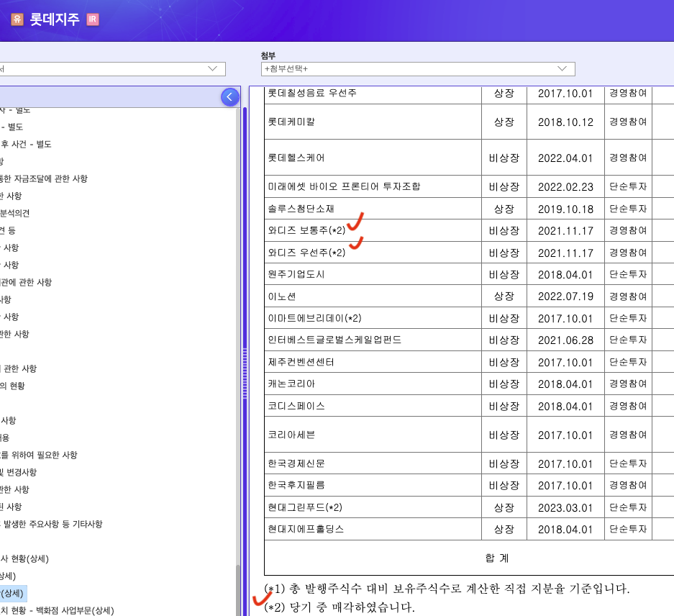Click the 롯데지주 company title

point(55,19)
